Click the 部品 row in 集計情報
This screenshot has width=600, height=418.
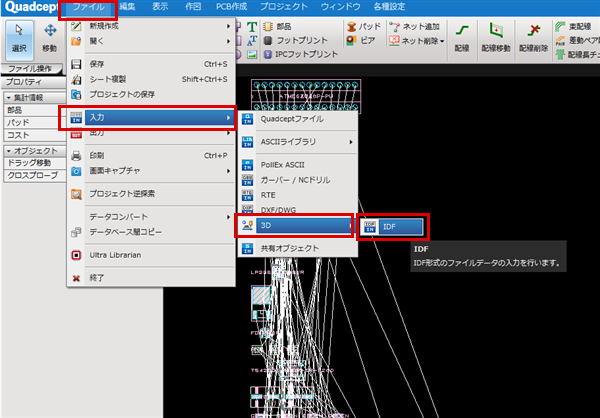click(34, 110)
